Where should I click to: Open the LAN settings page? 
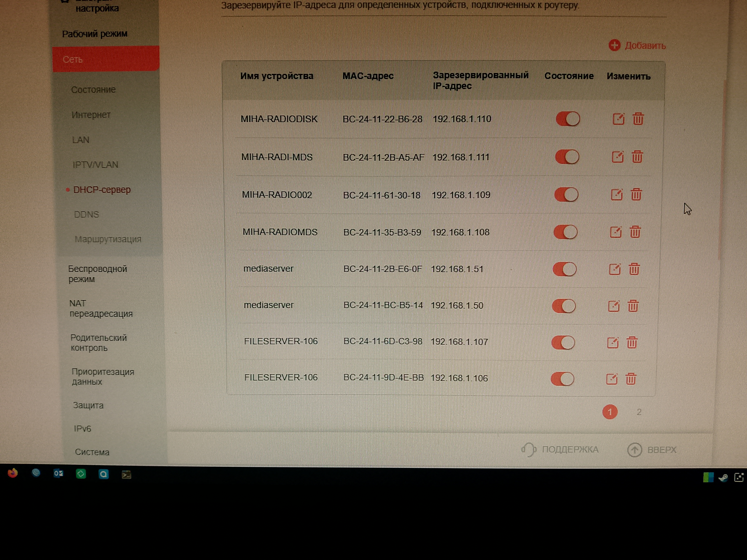click(x=81, y=140)
